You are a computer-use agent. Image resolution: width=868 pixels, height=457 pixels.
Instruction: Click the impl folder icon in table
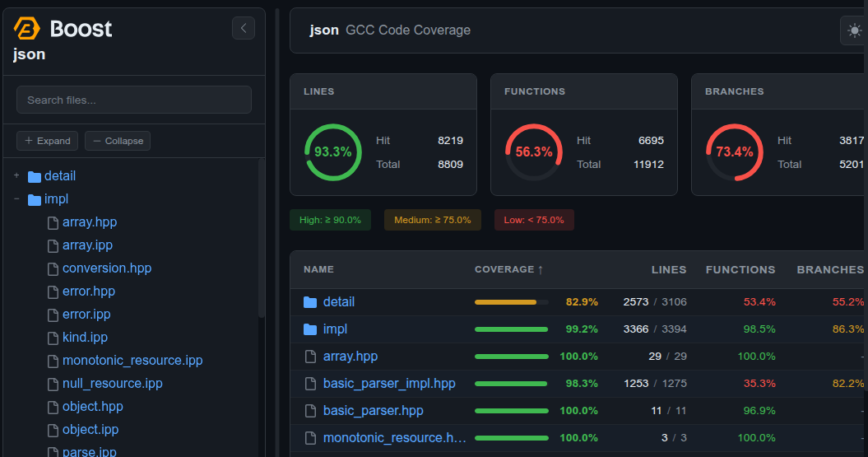tap(310, 329)
